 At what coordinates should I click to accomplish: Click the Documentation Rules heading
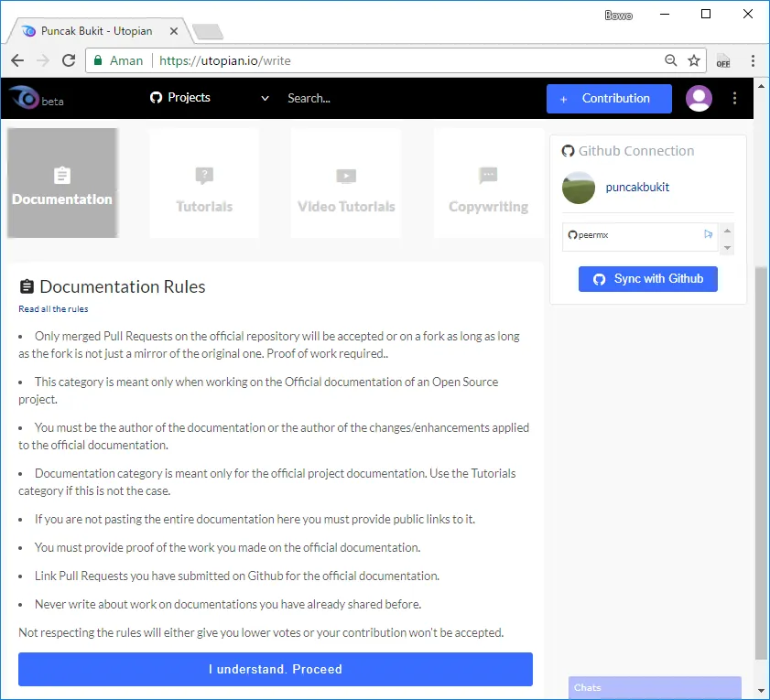tap(123, 286)
